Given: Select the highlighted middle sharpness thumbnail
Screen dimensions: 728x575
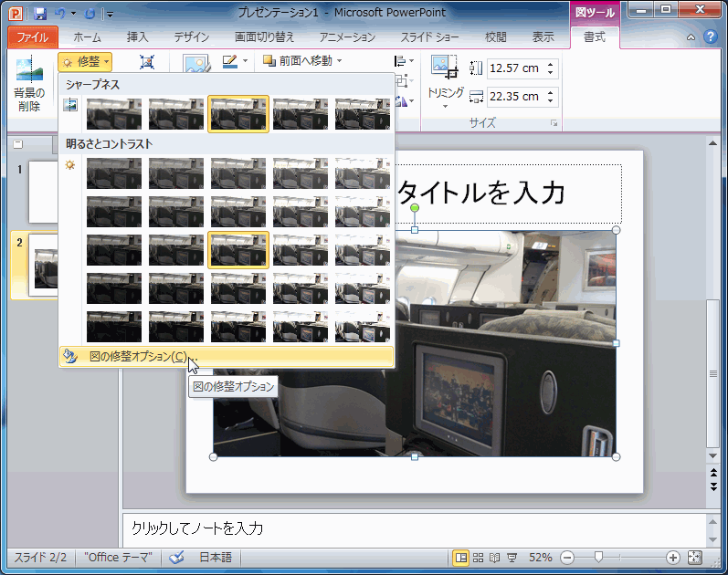Looking at the screenshot, I should click(x=238, y=114).
